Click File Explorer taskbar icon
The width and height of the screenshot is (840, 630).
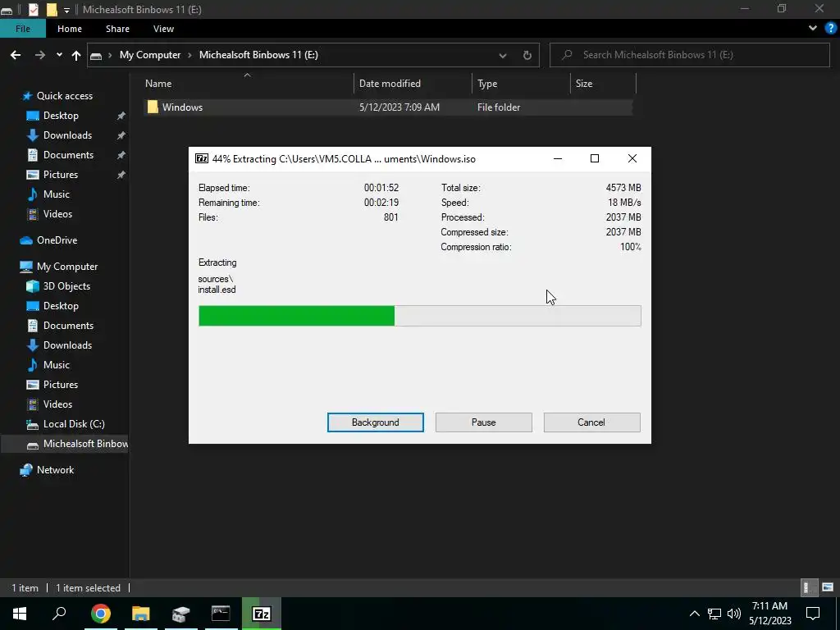tap(141, 614)
